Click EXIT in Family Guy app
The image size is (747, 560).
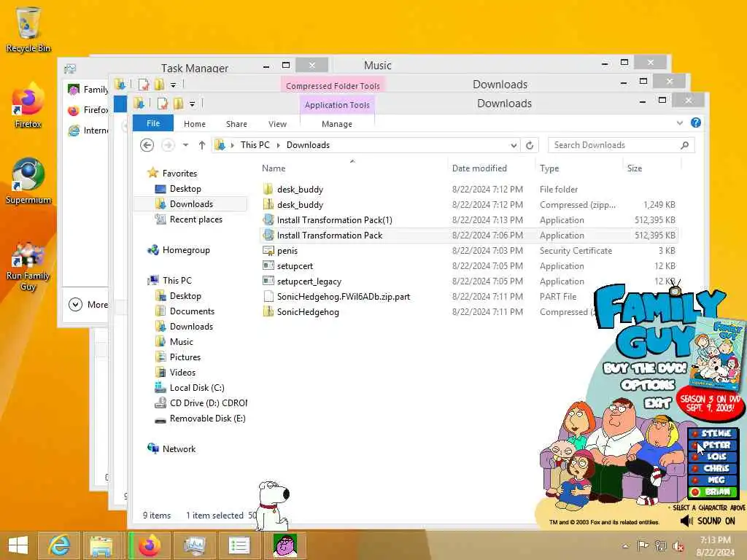[x=657, y=403]
